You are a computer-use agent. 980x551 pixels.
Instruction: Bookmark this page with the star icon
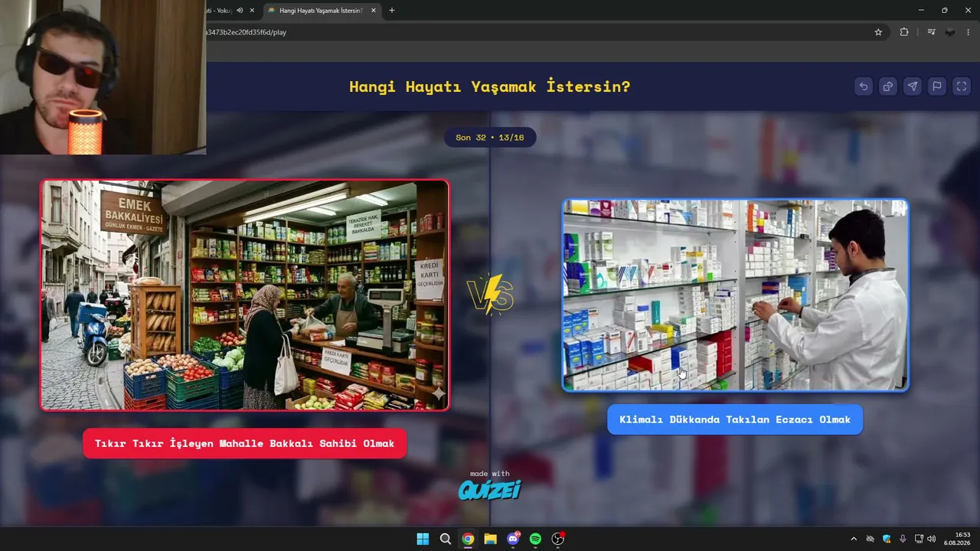click(878, 32)
